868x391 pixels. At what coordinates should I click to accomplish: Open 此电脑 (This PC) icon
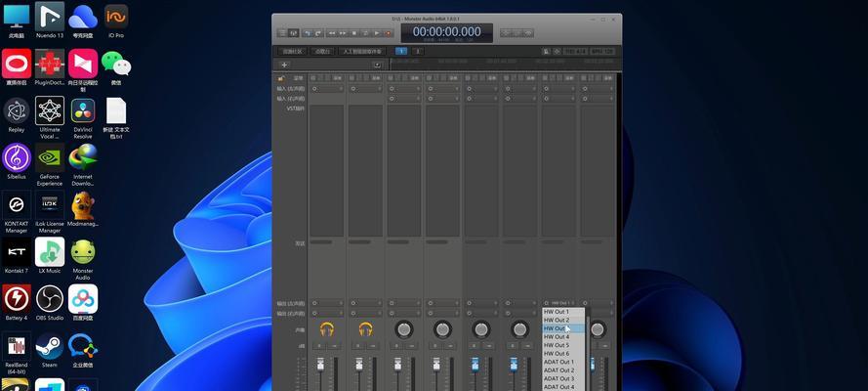tap(17, 20)
